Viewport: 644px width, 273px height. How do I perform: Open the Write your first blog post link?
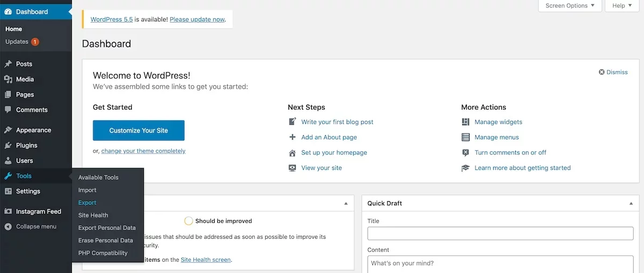[337, 122]
